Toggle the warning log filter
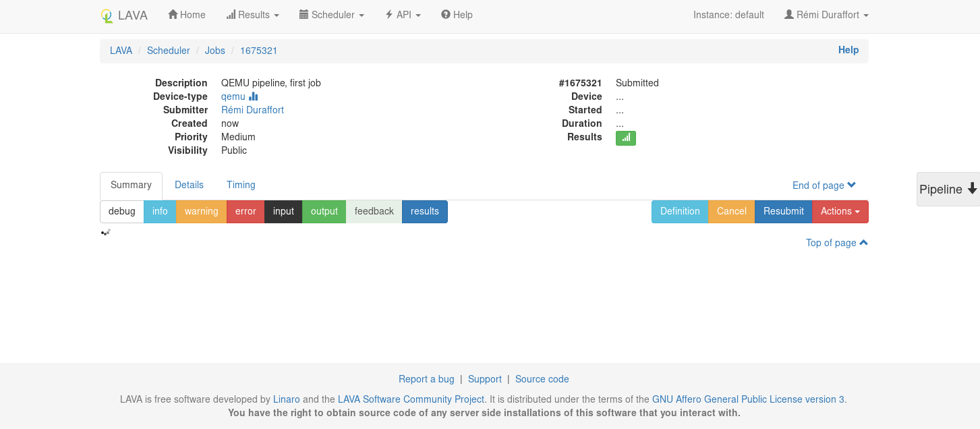The width and height of the screenshot is (980, 429). click(201, 211)
